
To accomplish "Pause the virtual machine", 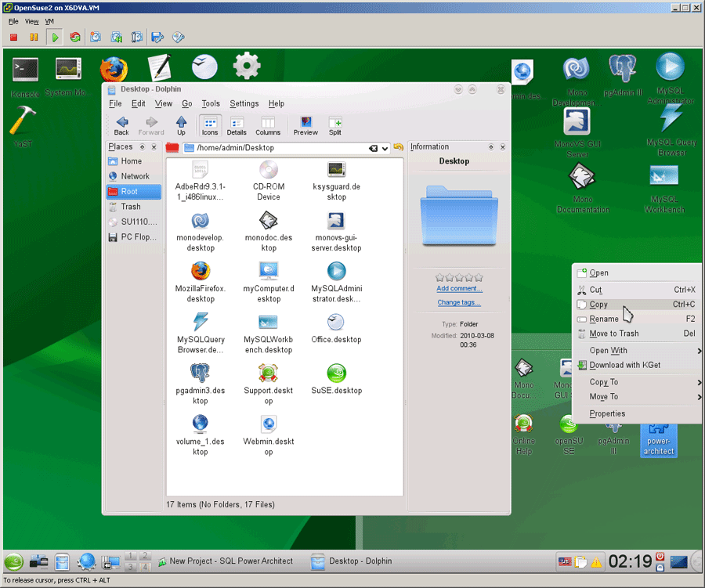I will [34, 38].
